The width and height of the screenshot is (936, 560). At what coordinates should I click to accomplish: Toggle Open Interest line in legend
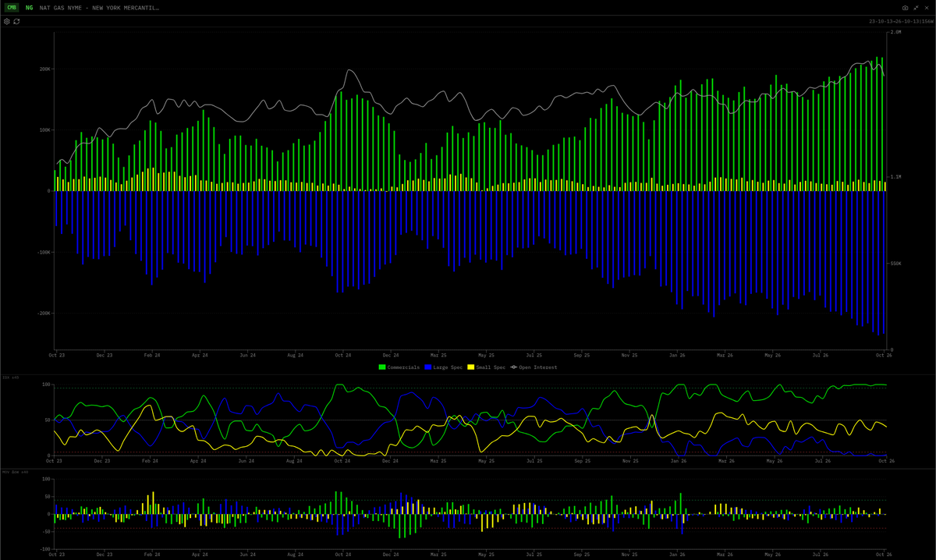pos(534,367)
